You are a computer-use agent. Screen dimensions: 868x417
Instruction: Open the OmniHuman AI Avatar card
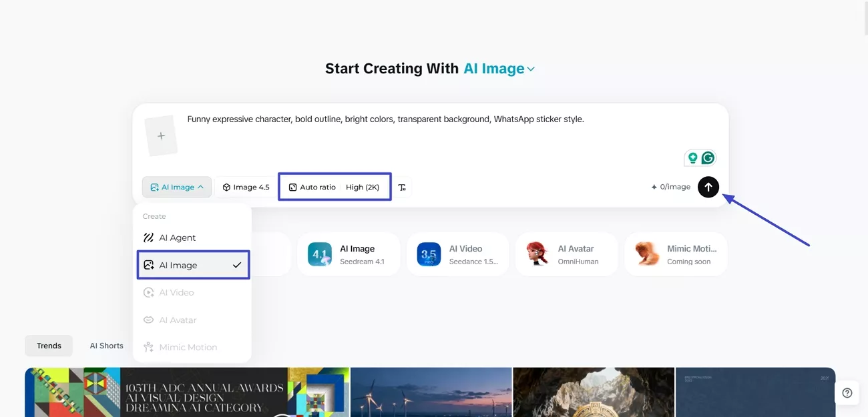click(x=566, y=254)
